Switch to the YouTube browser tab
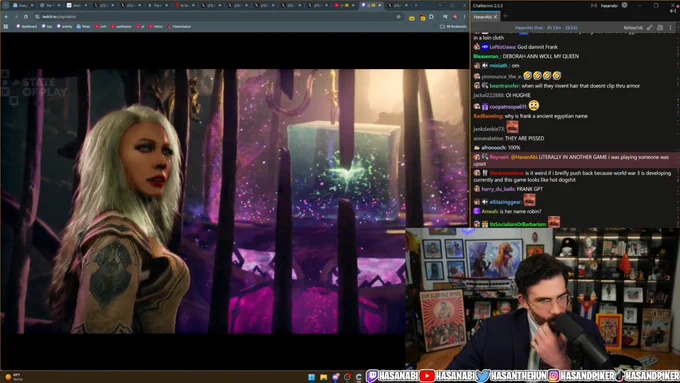Viewport: 680px width, 383px height. click(343, 5)
